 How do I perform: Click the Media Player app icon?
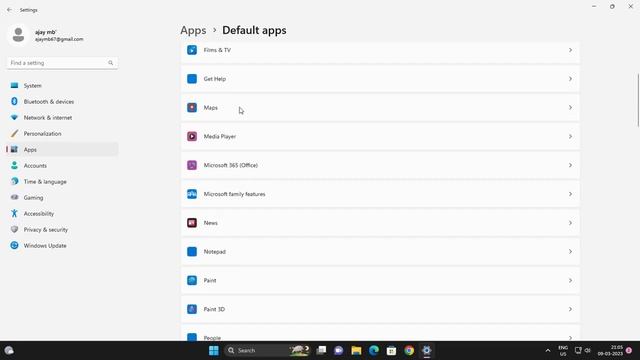pos(192,136)
